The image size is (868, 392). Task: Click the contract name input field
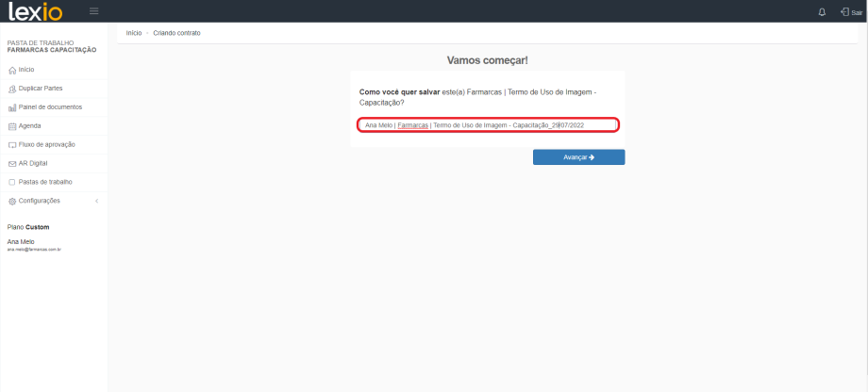point(487,124)
